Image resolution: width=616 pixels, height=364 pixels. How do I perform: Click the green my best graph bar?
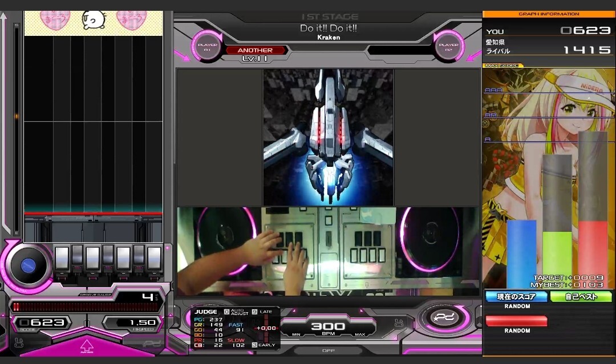point(557,259)
